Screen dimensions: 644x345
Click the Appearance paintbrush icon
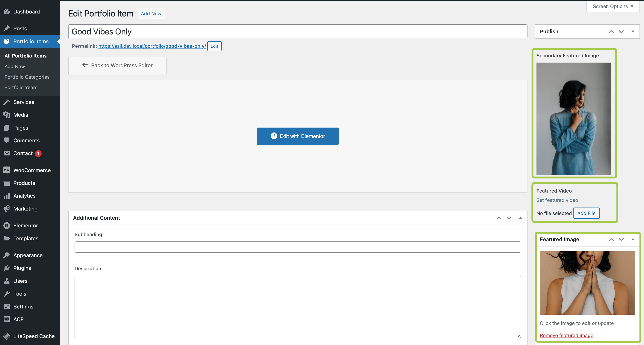pos(7,255)
